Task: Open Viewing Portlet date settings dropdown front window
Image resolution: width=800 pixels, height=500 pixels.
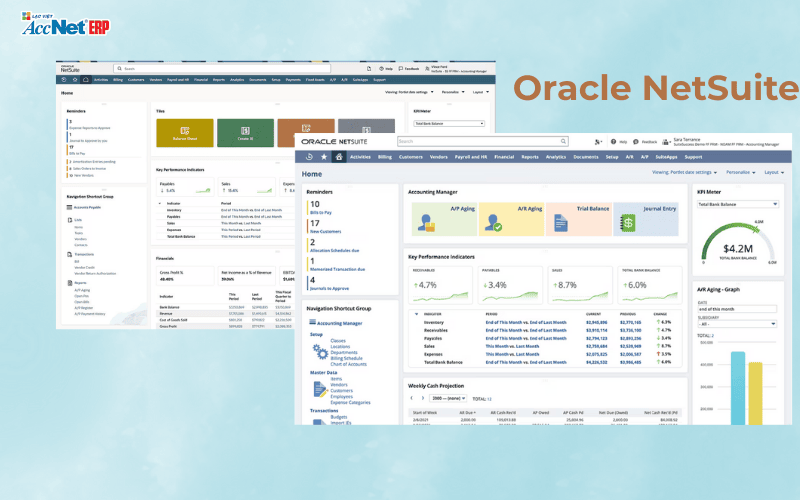Action: (684, 172)
